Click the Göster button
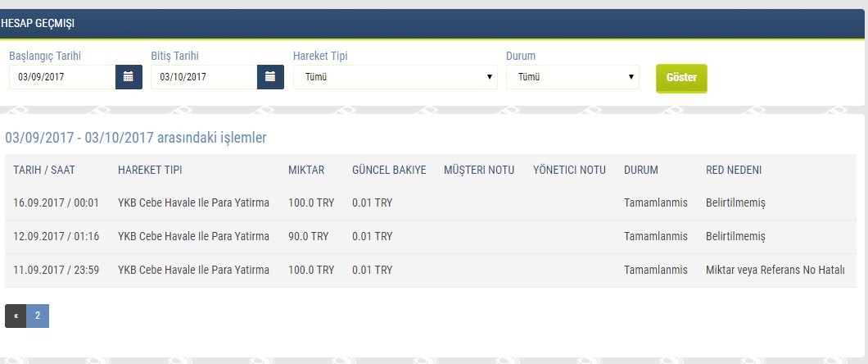The width and height of the screenshot is (868, 364). pyautogui.click(x=681, y=78)
